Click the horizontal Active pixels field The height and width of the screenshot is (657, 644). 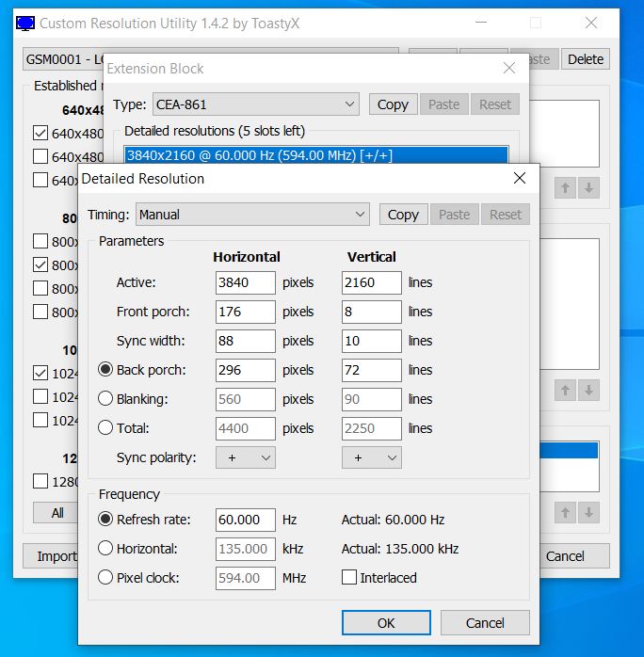245,282
